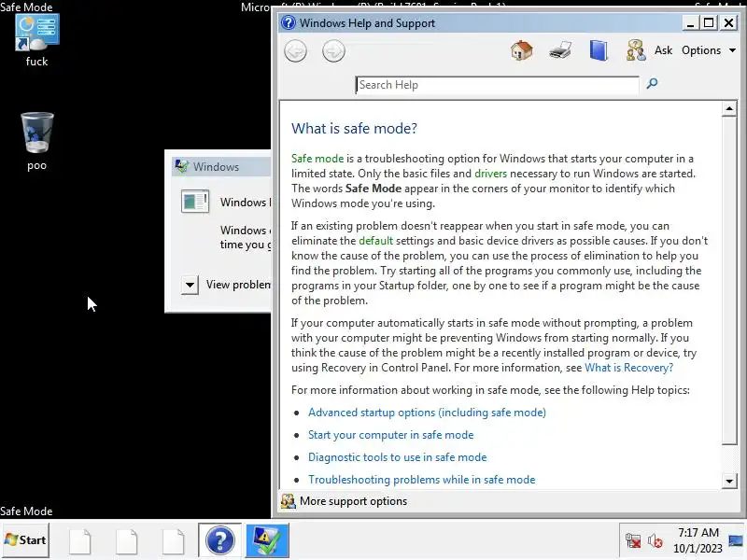Maximize the Help and Support window
The image size is (747, 560).
(709, 22)
